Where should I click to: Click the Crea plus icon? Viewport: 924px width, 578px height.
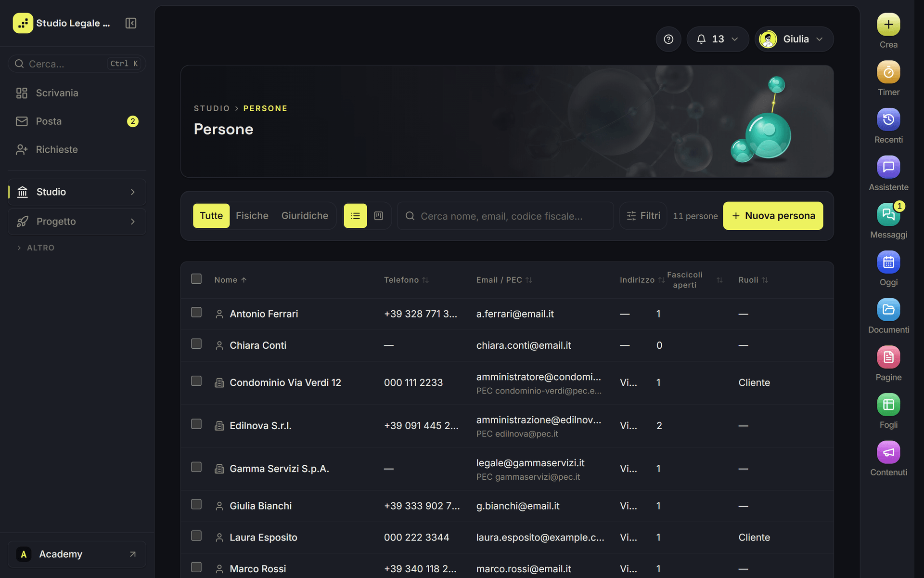coord(888,24)
